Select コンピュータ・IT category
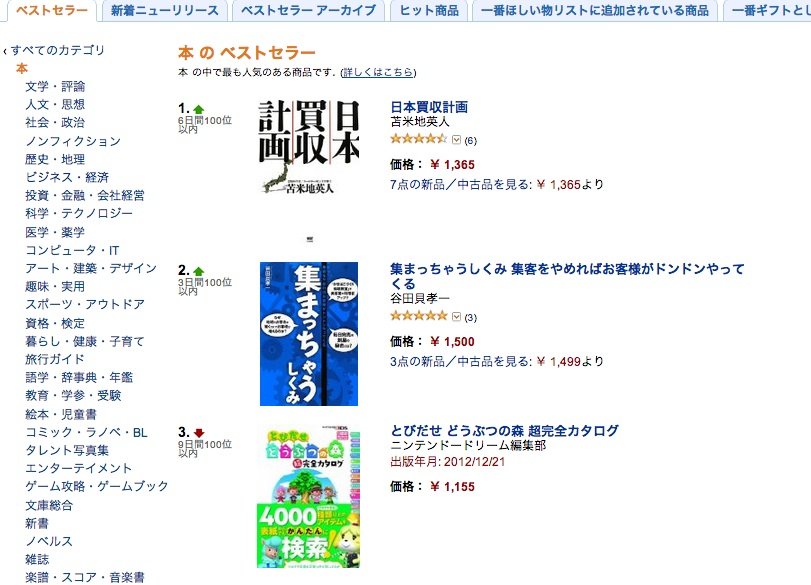 pos(72,250)
